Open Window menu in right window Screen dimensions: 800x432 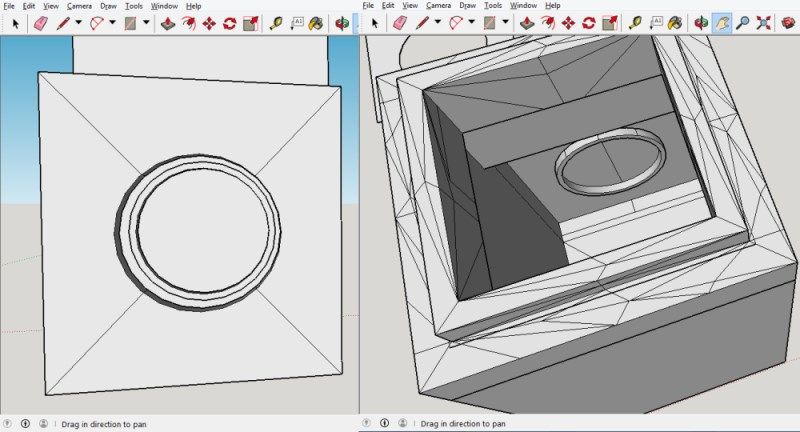(x=523, y=6)
